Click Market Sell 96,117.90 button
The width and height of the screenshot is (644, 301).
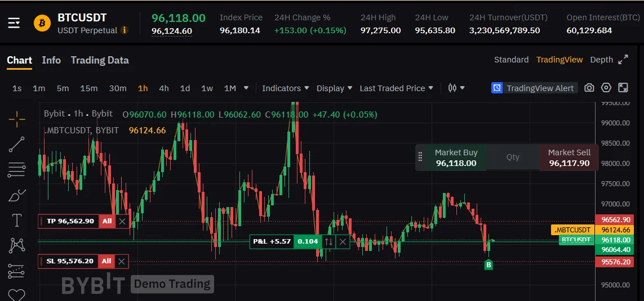point(569,158)
